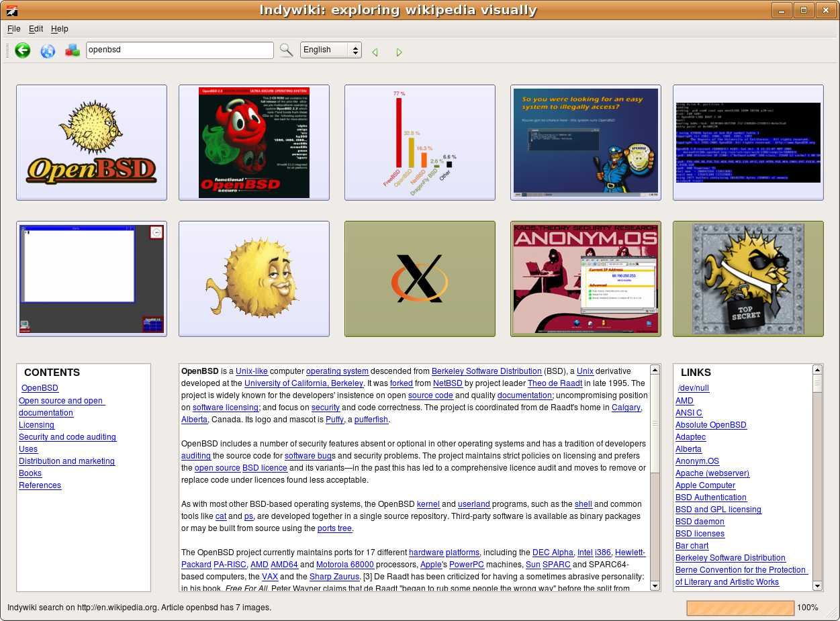Open the Top Secret pufferfish thumbnail
This screenshot has height=621, width=840.
tap(748, 279)
